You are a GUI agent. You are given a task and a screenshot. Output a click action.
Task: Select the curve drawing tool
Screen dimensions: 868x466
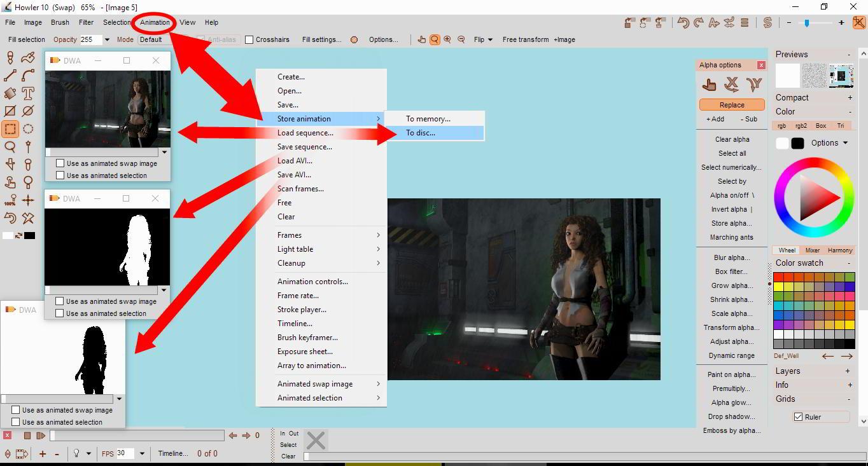(x=28, y=76)
